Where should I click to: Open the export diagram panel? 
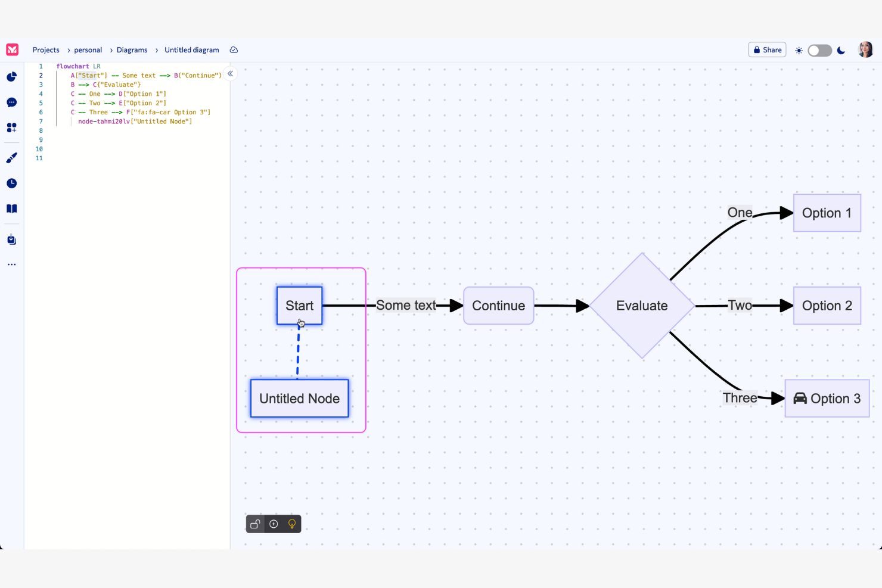[x=11, y=239]
